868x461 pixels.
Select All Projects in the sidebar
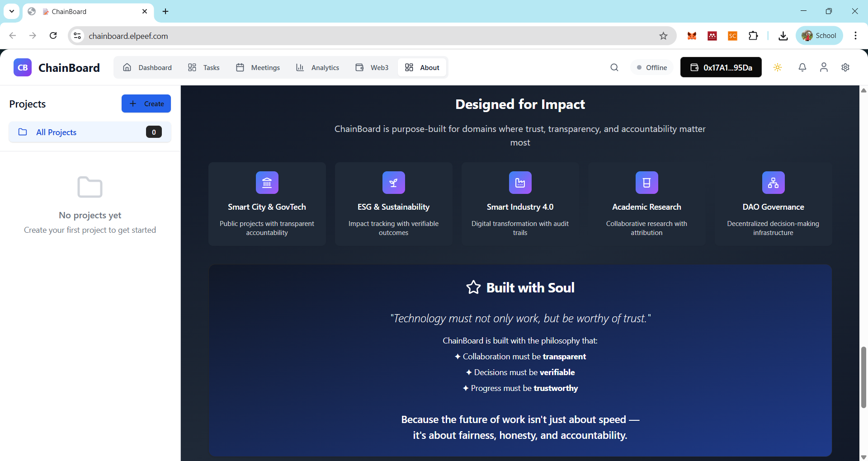coord(90,132)
